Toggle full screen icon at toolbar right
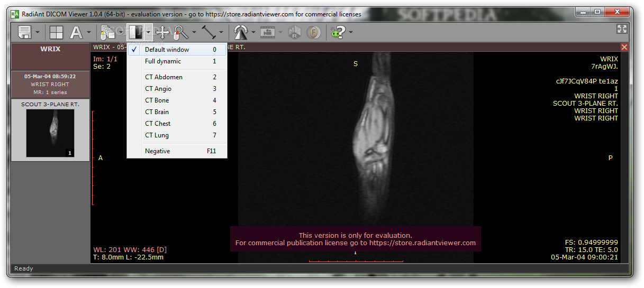644x288 pixels. pyautogui.click(x=622, y=30)
